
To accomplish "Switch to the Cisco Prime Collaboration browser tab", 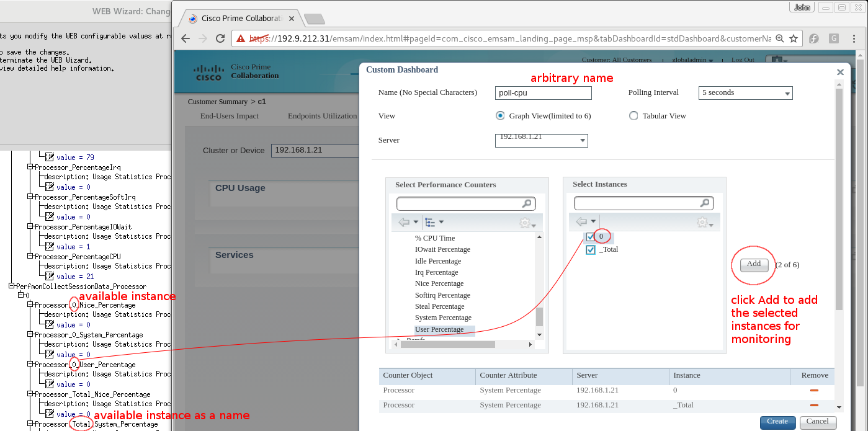I will click(242, 19).
